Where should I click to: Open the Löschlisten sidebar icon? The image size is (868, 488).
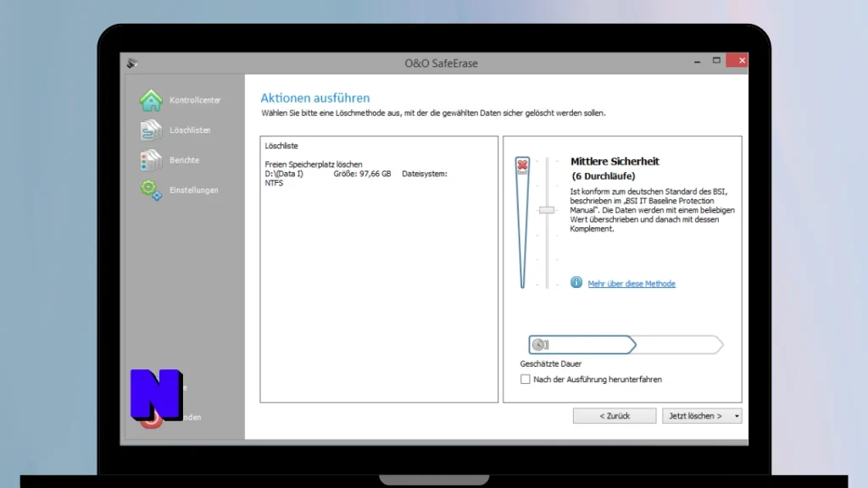coord(151,130)
